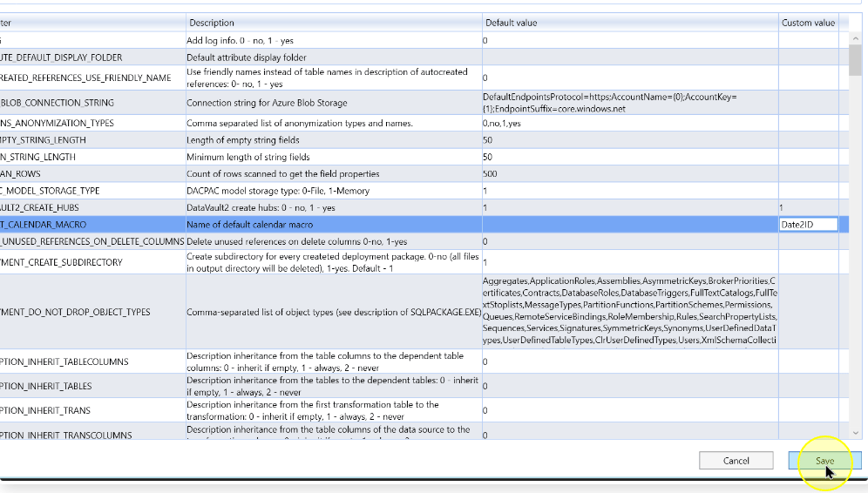Select 'DataVault2 create hubs' description cell
Image resolution: width=868 pixels, height=493 pixels.
pos(334,207)
